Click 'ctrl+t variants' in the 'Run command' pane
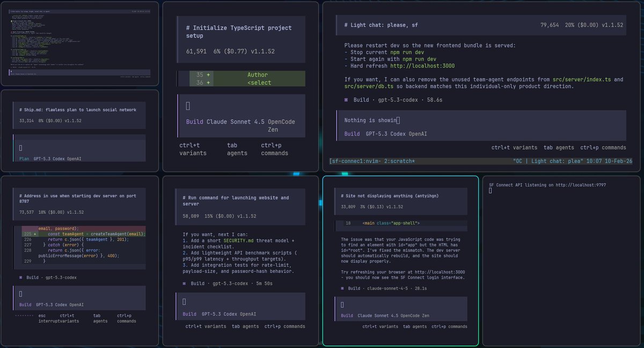Screen dimensions: 644x348 206,326
